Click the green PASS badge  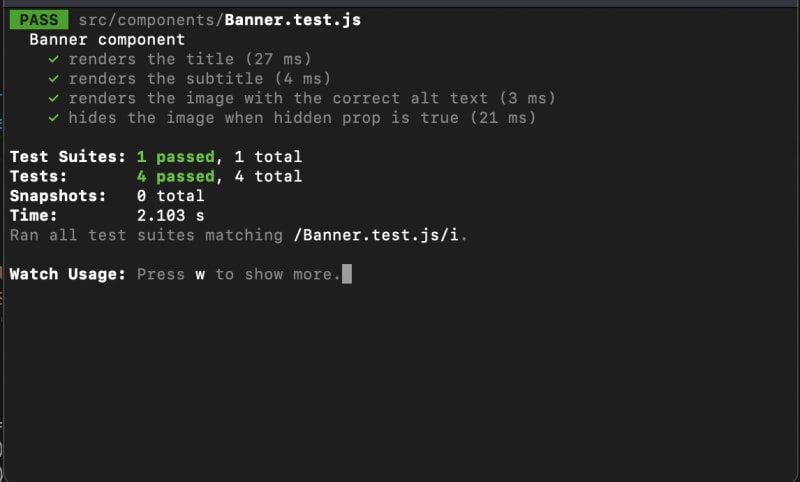pos(39,20)
